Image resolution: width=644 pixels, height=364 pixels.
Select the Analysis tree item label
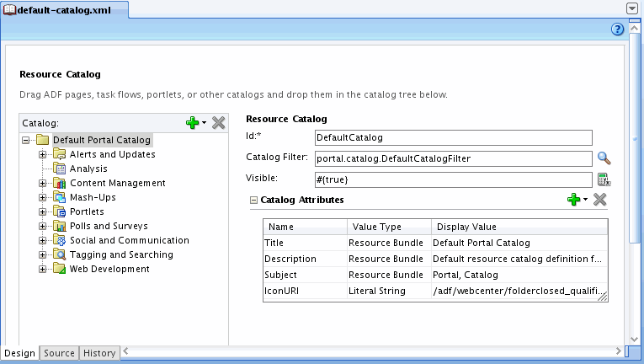88,169
